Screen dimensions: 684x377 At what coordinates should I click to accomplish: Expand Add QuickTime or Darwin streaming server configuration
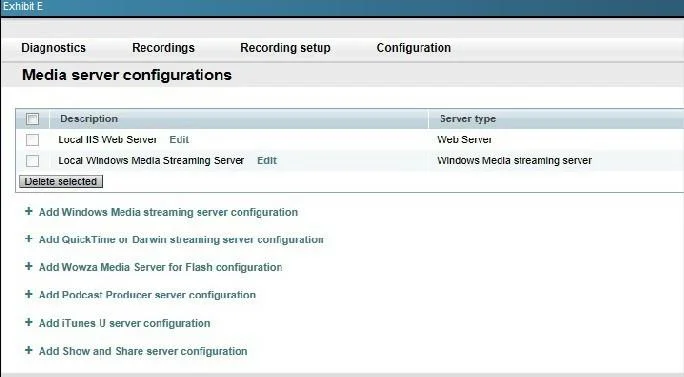point(181,240)
